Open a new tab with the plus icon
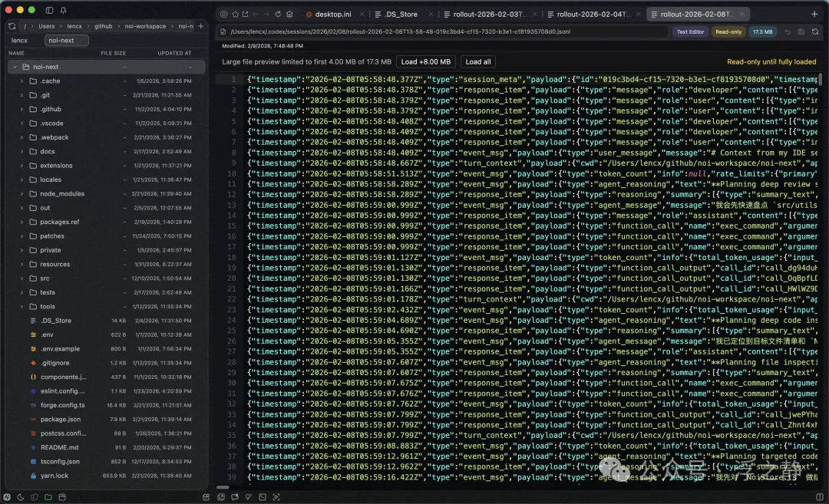Viewport: 829px width, 504px height. pos(814,15)
